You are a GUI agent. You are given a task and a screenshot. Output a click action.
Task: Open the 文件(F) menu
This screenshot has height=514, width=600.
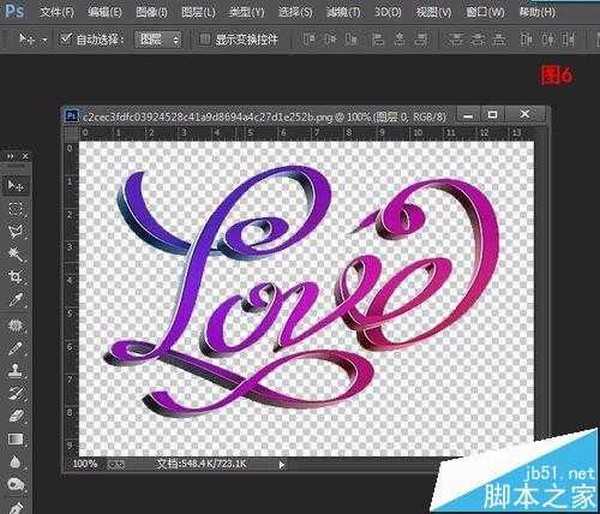(56, 13)
